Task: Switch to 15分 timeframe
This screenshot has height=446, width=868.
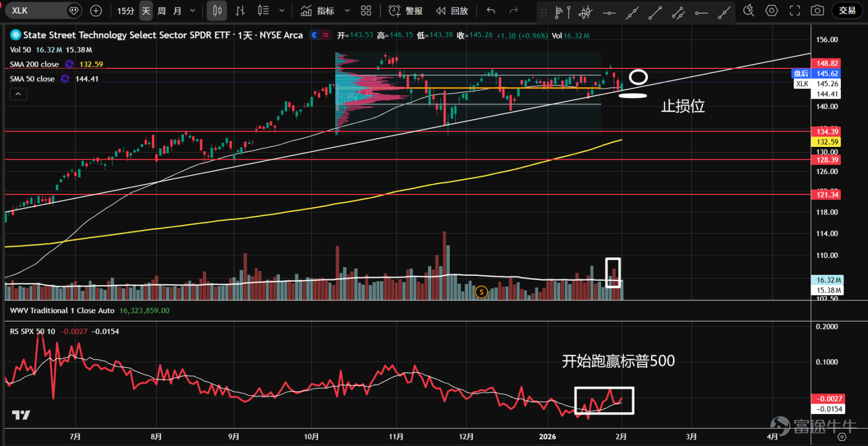Action: click(x=125, y=11)
